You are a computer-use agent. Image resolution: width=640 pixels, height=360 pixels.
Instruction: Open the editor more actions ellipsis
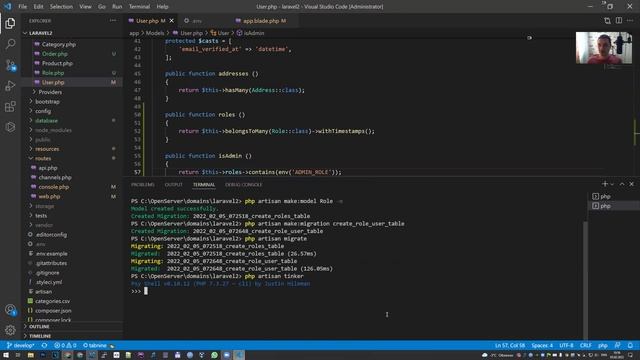click(630, 20)
